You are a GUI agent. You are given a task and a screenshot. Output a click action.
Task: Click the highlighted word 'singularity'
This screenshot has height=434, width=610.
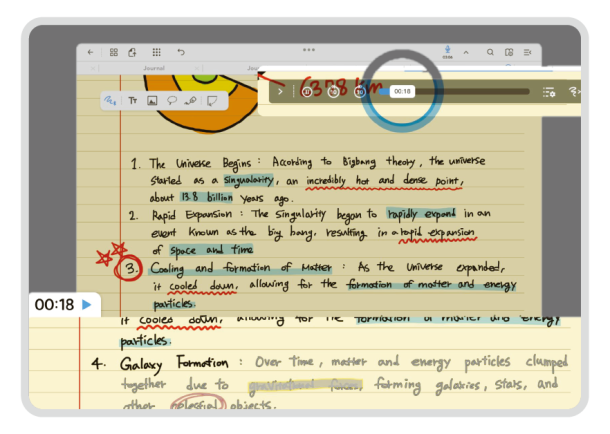tap(249, 180)
